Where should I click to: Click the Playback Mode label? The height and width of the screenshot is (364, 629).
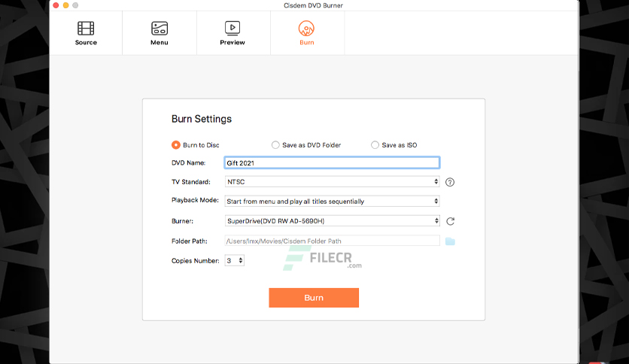(195, 200)
